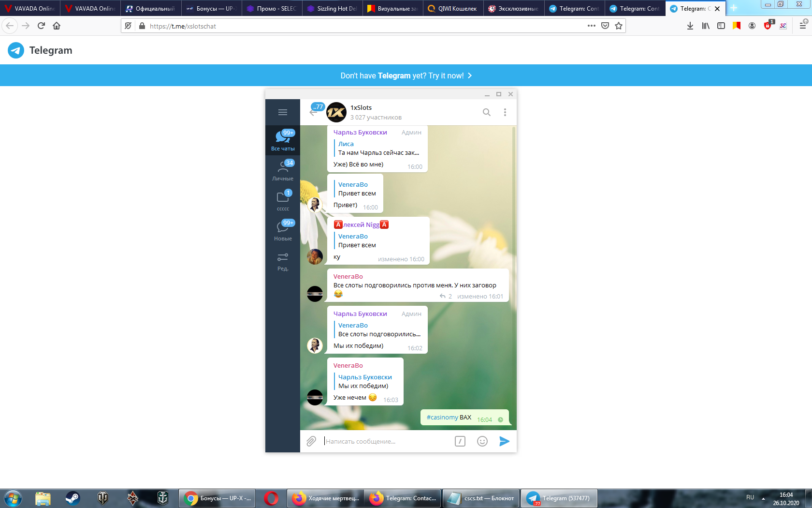The height and width of the screenshot is (508, 812).
Task: Open the Firefox account icon
Action: coord(752,26)
